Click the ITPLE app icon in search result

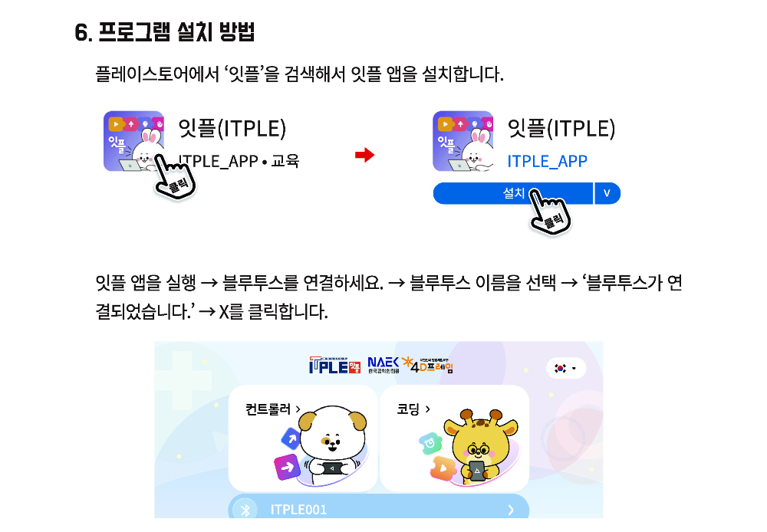pyautogui.click(x=133, y=141)
